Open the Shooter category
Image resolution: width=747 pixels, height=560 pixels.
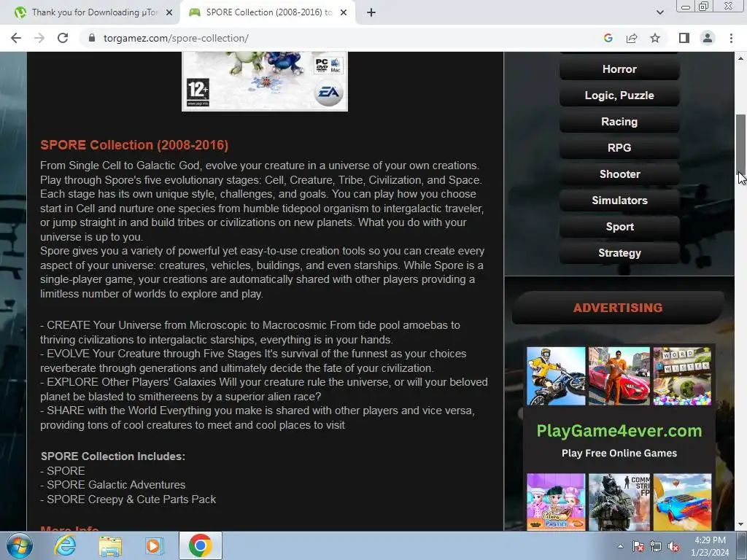619,174
